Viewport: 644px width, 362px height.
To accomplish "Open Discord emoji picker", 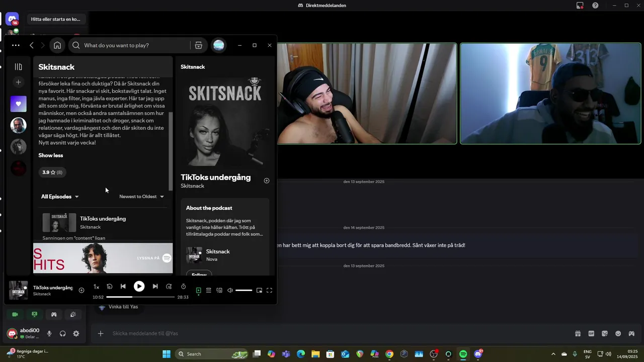I will tap(618, 333).
